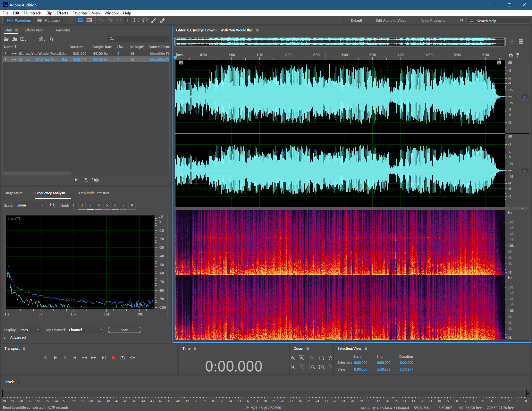532x411 pixels.
Task: Open the Effects Rack tab
Action: pos(34,30)
